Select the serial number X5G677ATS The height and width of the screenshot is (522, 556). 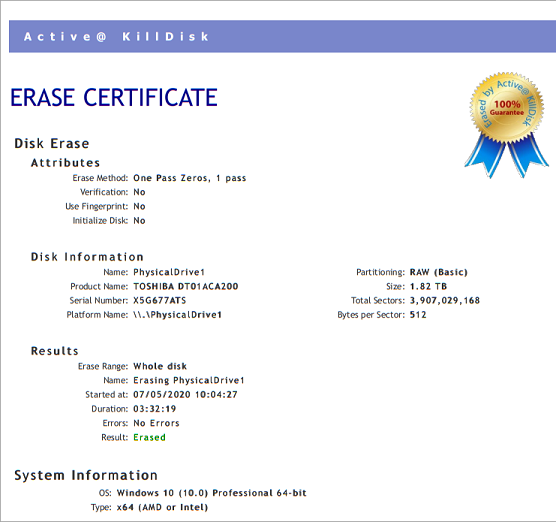[160, 300]
